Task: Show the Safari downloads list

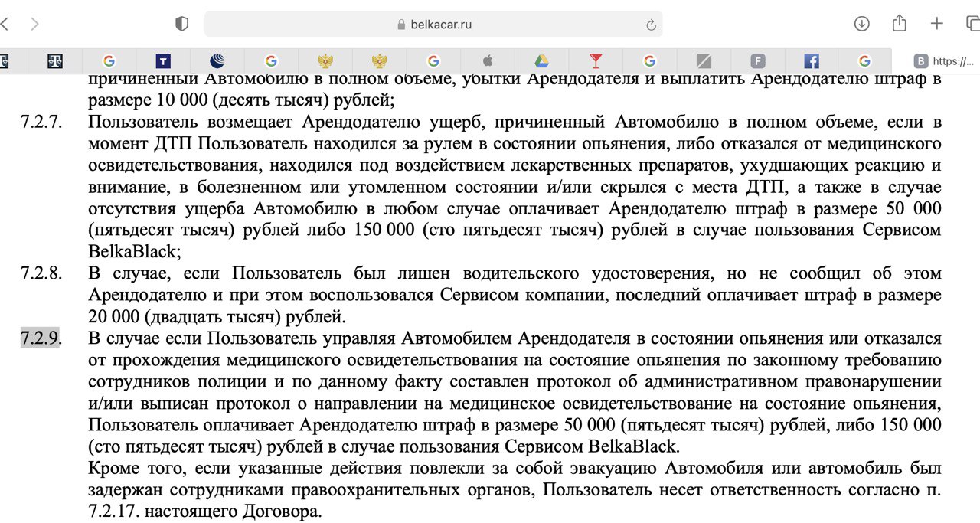Action: (x=862, y=24)
